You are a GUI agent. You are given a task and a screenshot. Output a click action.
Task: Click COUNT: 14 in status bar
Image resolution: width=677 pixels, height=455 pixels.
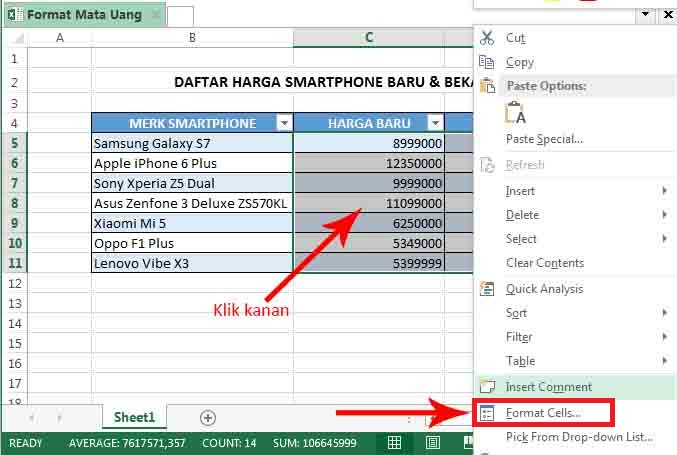pyautogui.click(x=229, y=443)
